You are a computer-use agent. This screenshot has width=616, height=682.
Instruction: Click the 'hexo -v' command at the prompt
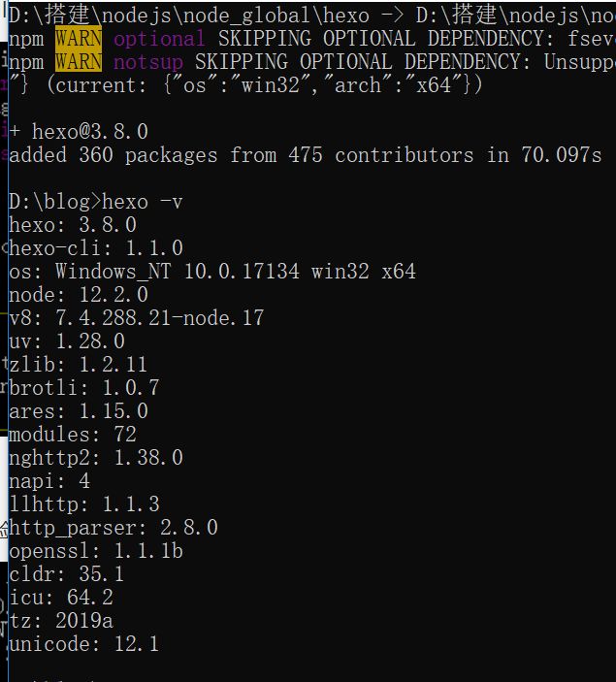click(143, 202)
